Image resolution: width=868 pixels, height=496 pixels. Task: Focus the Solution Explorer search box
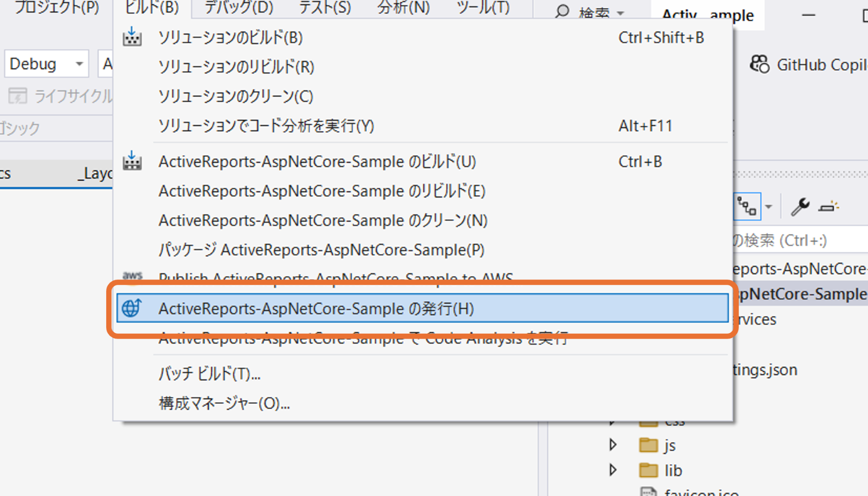tap(800, 241)
